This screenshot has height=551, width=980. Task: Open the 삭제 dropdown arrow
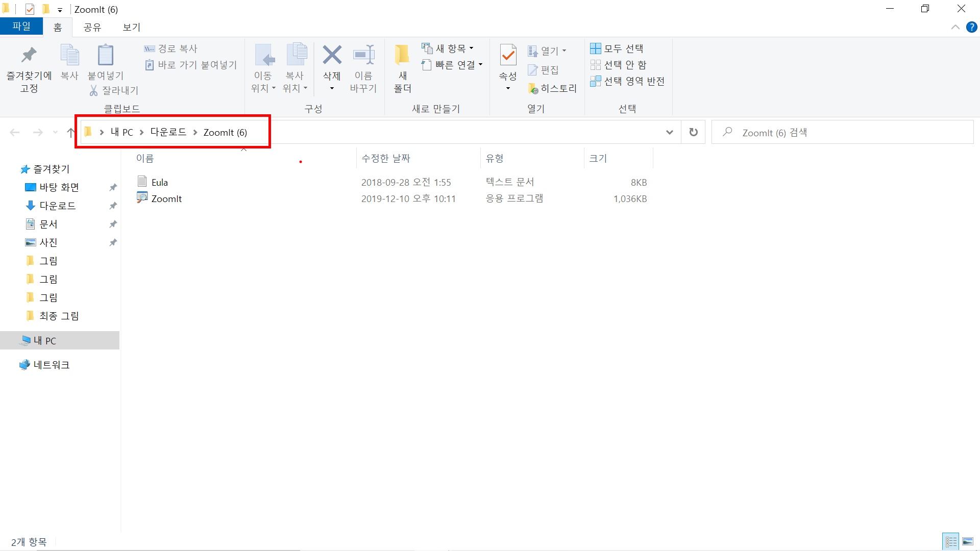(332, 89)
